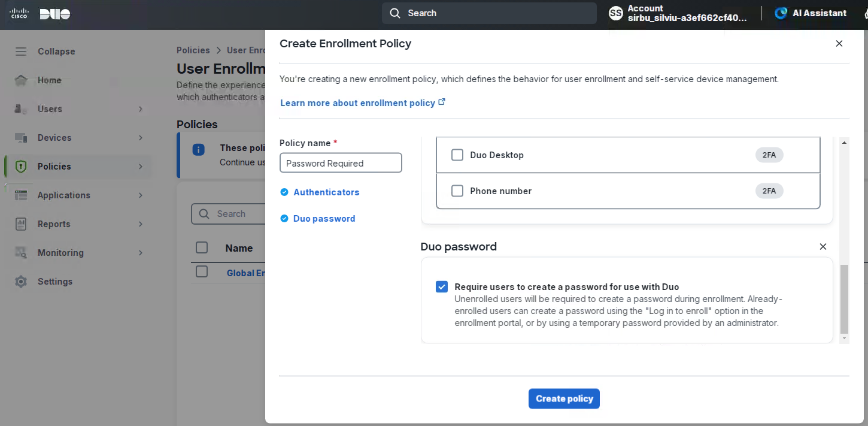Screen dimensions: 868x426
Task: Jump to the Authenticators section link
Action: click(326, 192)
